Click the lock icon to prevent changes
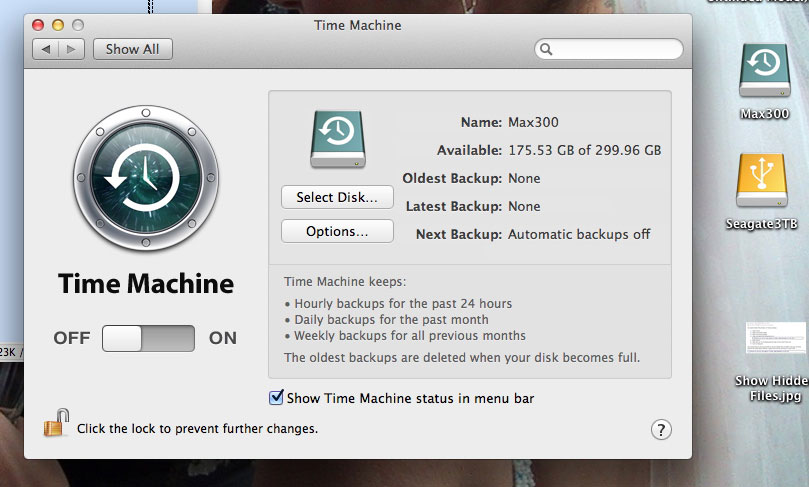 click(57, 423)
